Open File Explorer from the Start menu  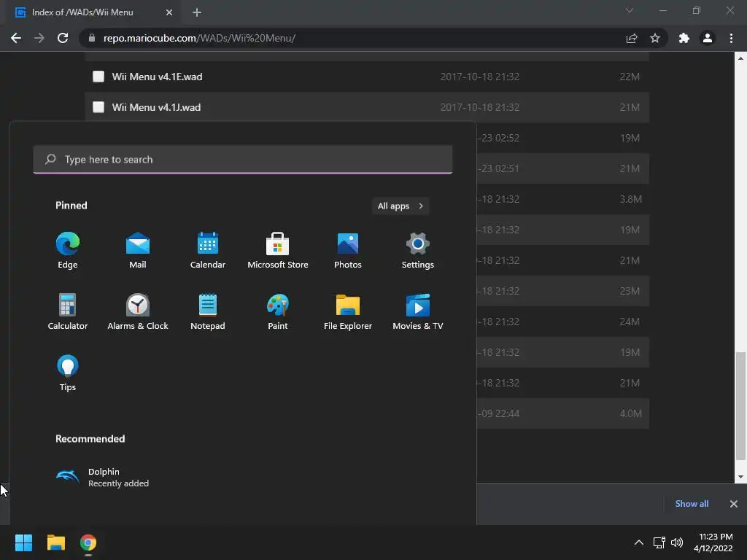click(x=348, y=312)
